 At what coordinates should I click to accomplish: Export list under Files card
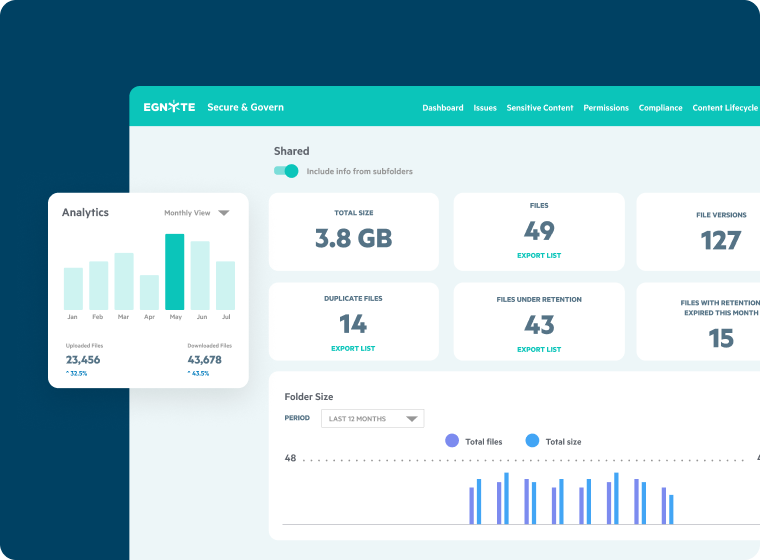pos(539,255)
